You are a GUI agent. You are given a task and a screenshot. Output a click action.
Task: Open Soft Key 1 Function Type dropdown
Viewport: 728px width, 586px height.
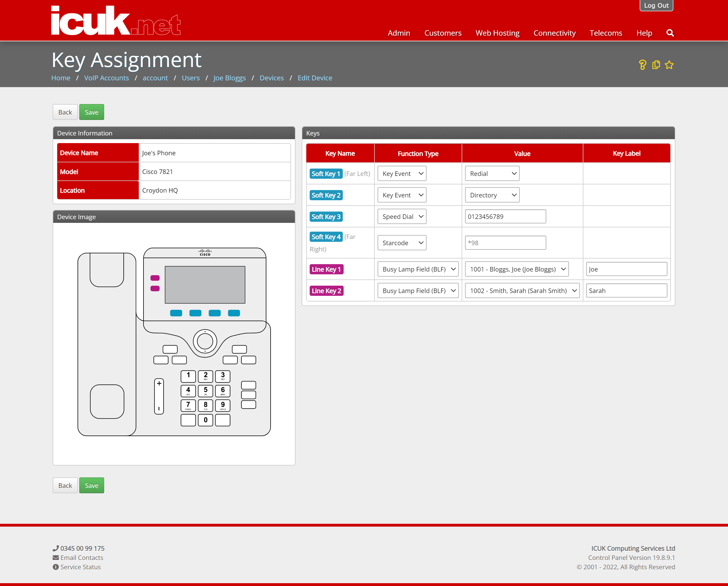click(402, 173)
